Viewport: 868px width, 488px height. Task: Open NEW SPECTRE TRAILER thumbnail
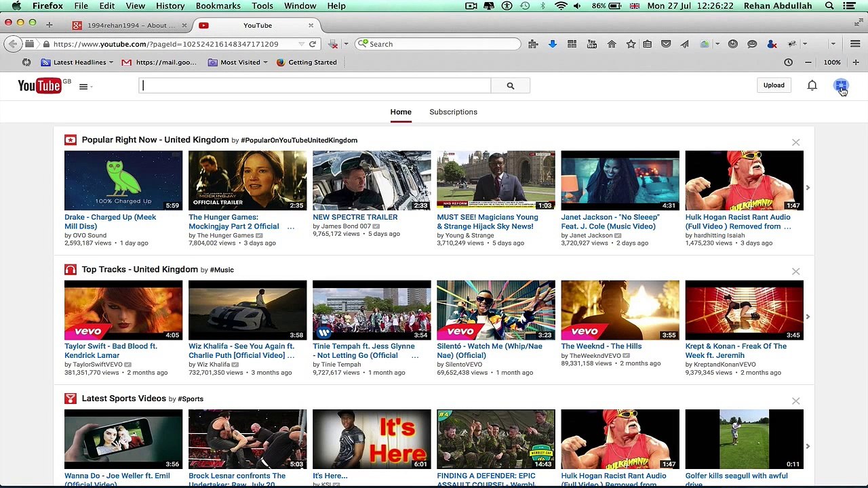372,180
